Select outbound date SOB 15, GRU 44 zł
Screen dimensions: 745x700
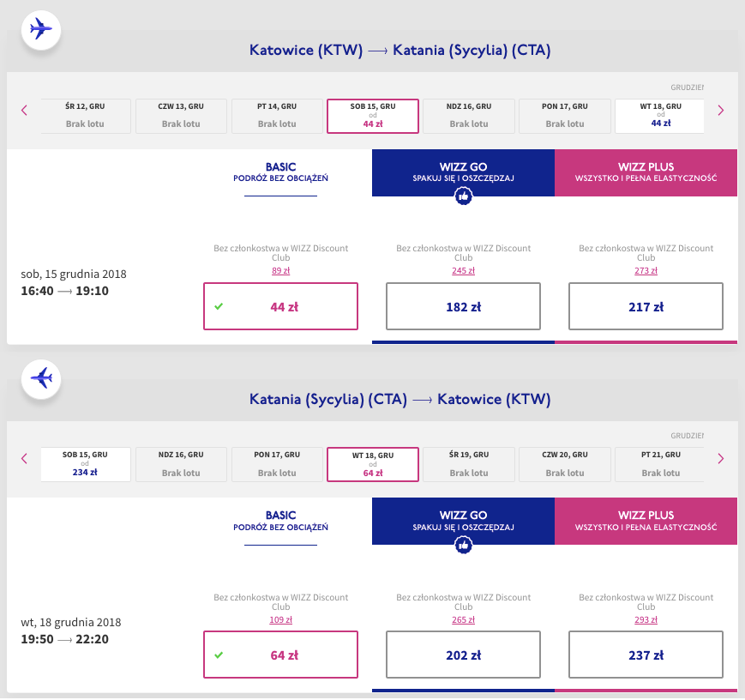click(x=373, y=116)
